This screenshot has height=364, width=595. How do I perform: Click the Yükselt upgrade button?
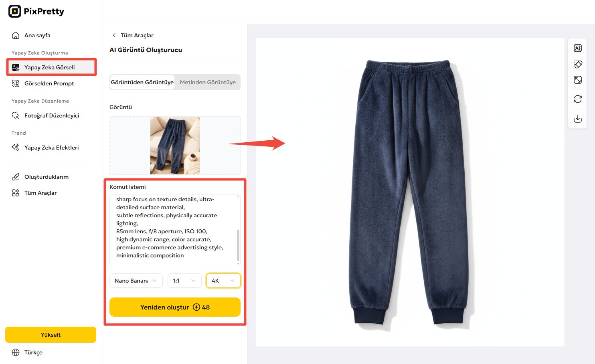click(x=51, y=335)
